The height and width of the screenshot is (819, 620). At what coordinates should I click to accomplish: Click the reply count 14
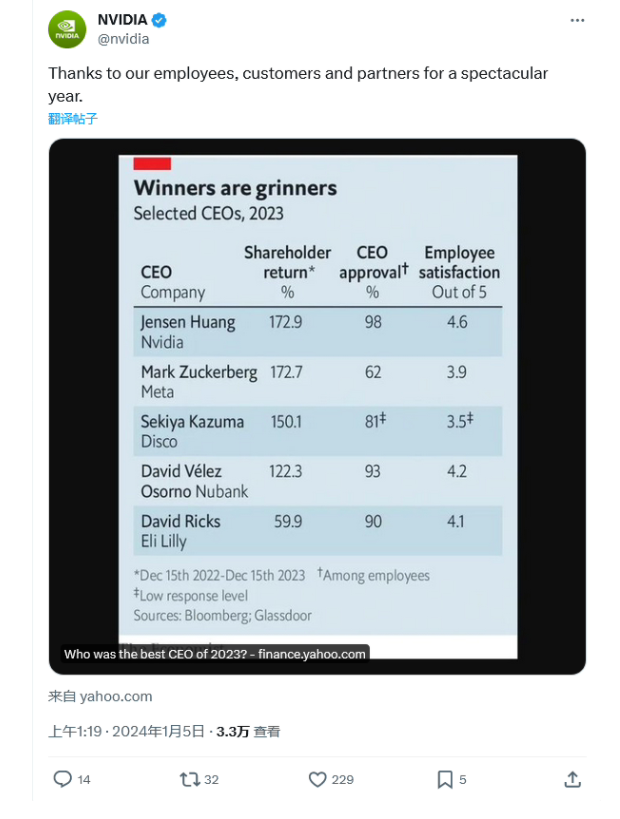tap(84, 780)
